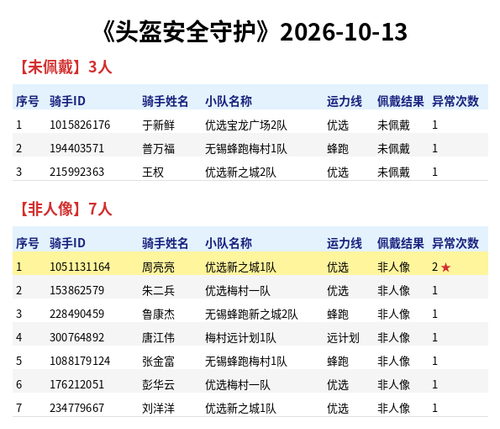This screenshot has width=500, height=429.
Task: Click 佩戴结果 header in the 未佩戴 table
Action: click(401, 101)
